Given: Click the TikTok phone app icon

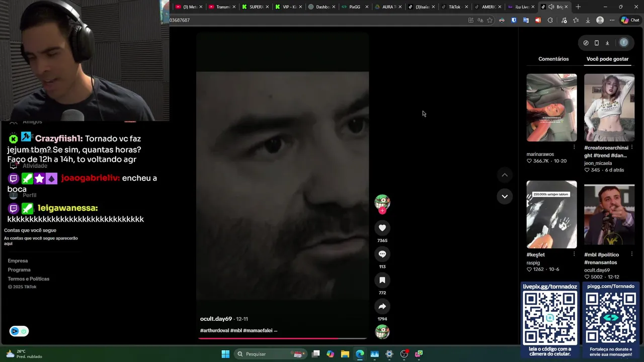Looking at the screenshot, I should [x=597, y=43].
